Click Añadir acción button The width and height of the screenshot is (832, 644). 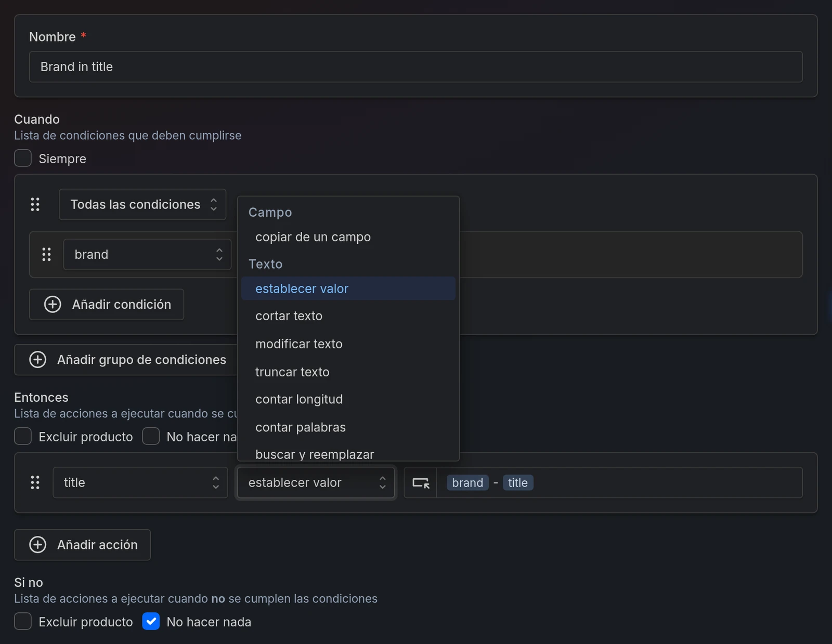(83, 545)
